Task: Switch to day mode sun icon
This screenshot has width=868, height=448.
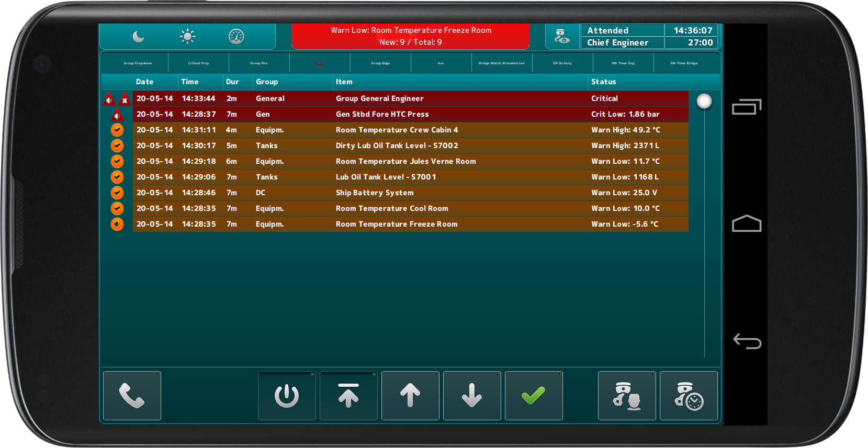Action: (x=187, y=36)
